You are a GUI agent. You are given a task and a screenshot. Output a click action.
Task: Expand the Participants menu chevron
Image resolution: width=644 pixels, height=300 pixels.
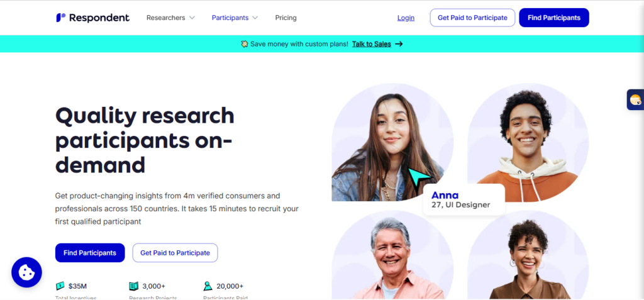pyautogui.click(x=255, y=18)
